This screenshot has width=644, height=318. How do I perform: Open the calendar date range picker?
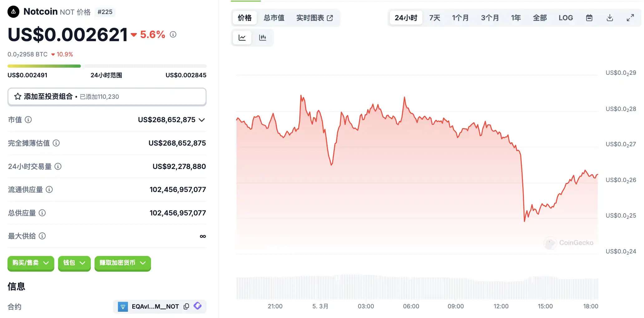pos(589,18)
